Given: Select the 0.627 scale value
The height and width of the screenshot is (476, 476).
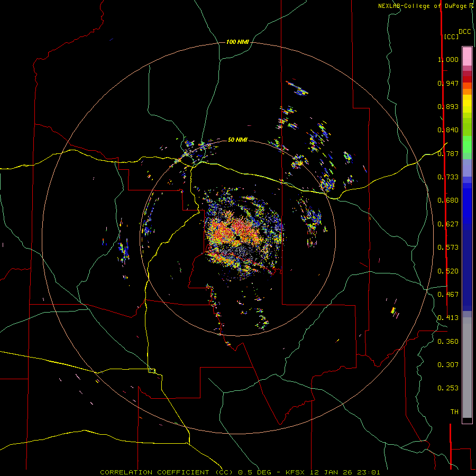Looking at the screenshot, I should tap(448, 224).
